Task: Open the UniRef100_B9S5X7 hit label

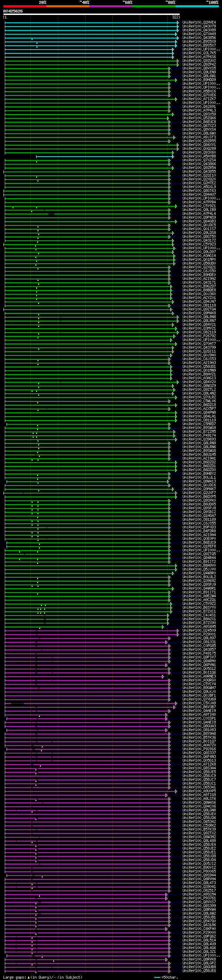Action: point(199,45)
